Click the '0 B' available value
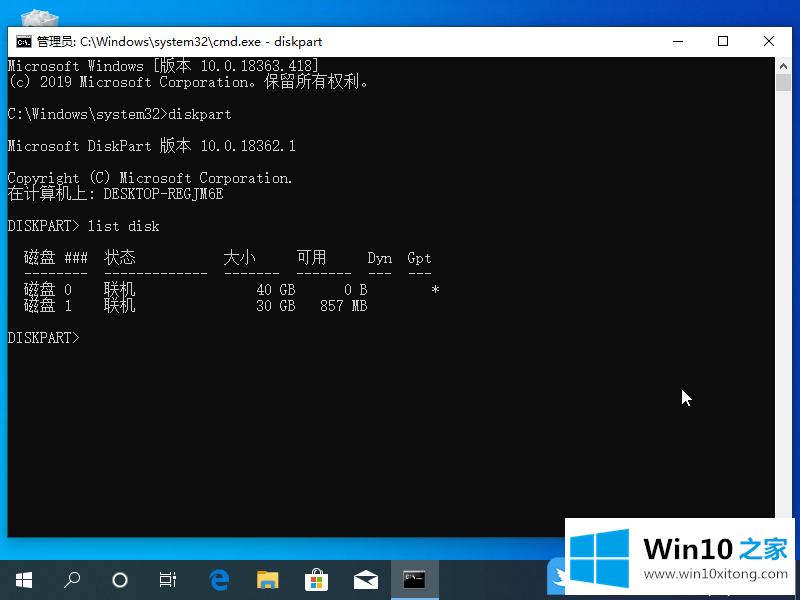The image size is (800, 600). coord(356,290)
